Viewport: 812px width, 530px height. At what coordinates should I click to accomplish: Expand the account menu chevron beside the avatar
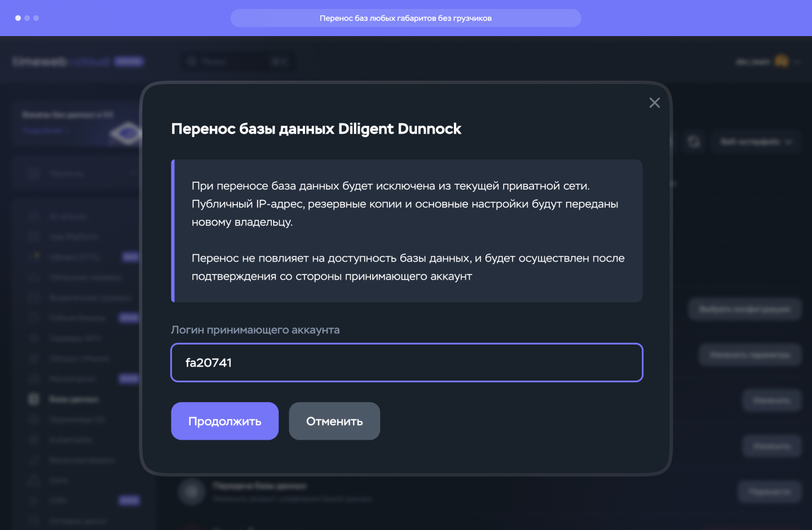[x=797, y=61]
